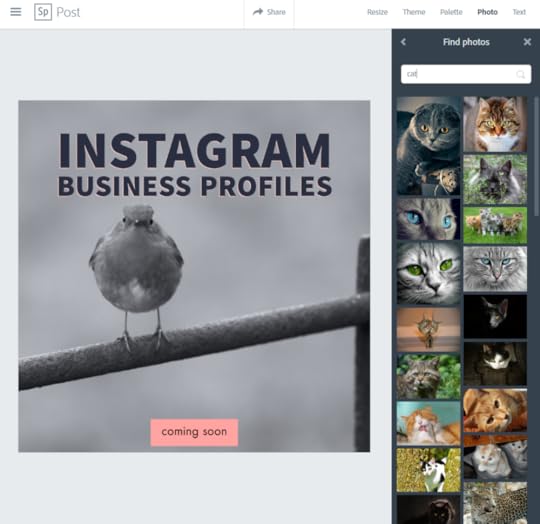Click the Share arrow icon

pyautogui.click(x=258, y=12)
